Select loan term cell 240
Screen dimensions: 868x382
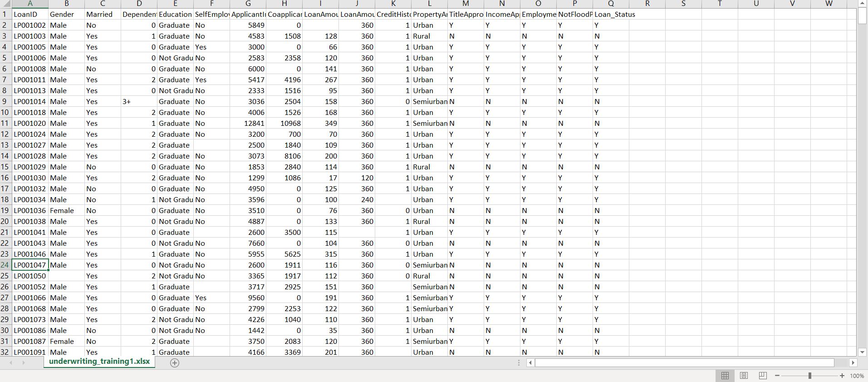click(357, 199)
